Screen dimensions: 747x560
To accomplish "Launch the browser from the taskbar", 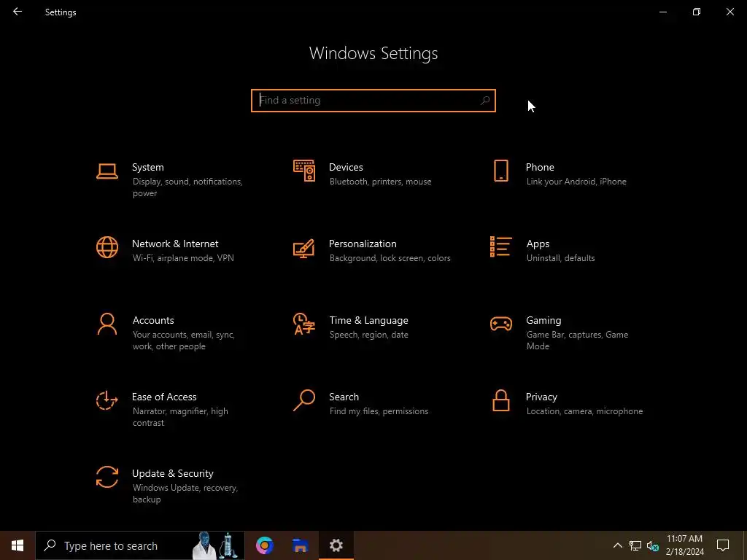I will [264, 545].
